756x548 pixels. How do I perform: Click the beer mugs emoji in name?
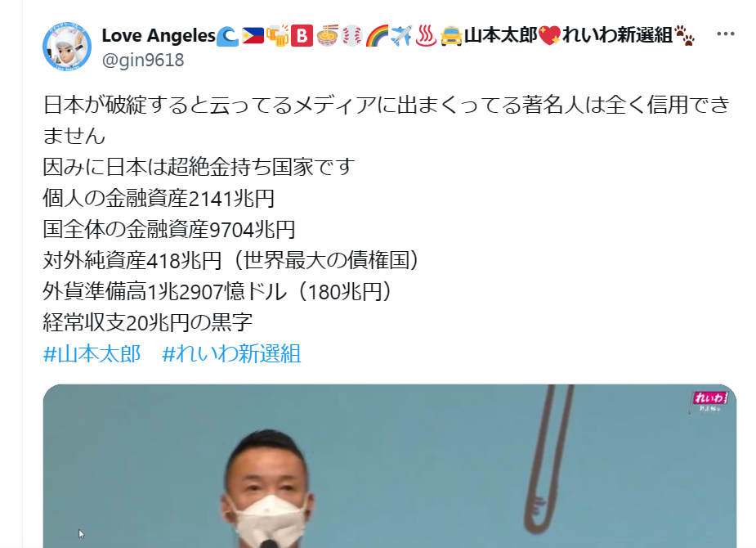[278, 36]
